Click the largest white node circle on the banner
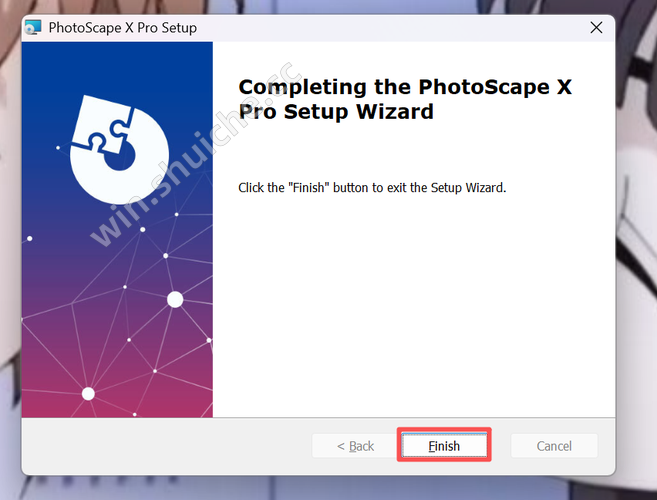This screenshot has width=657, height=500. point(175,299)
